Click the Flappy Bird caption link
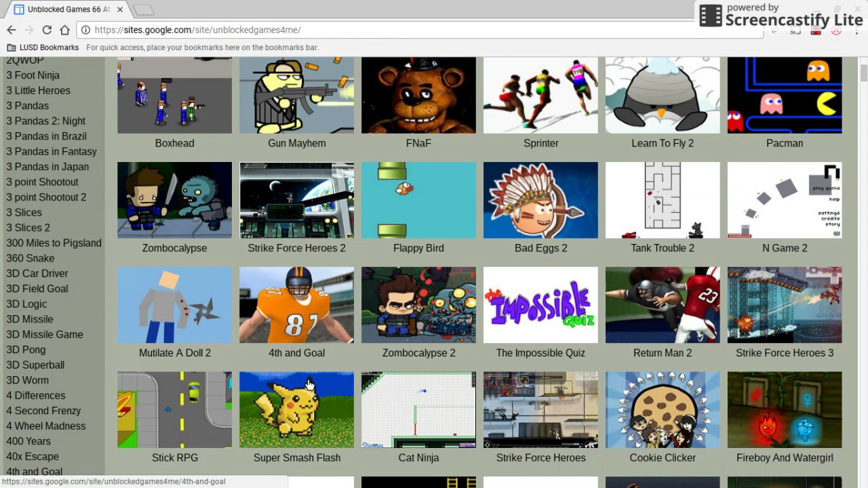Viewport: 868px width, 488px height. pos(418,248)
